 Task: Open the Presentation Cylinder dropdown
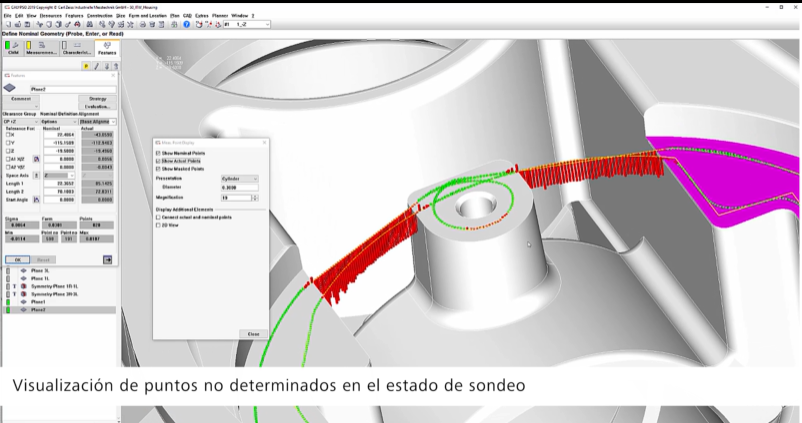(x=240, y=178)
